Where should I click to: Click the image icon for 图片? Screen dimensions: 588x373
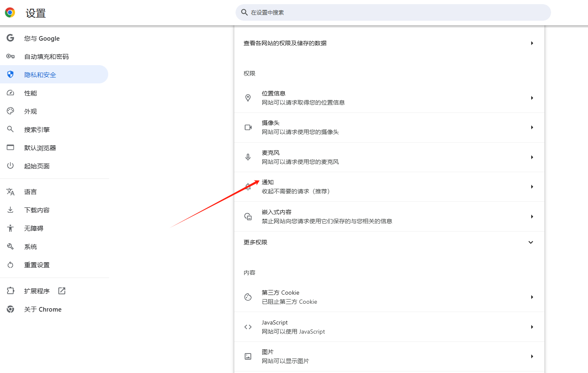pyautogui.click(x=248, y=356)
